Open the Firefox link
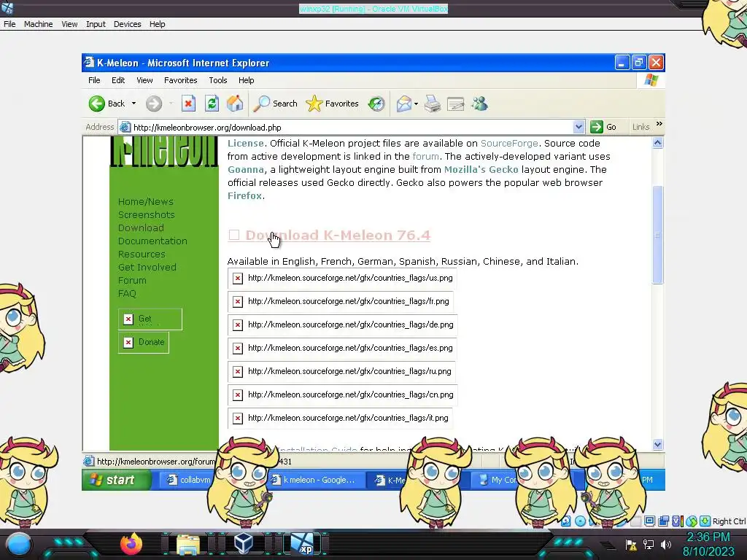Viewport: 747px width, 560px height. pos(244,195)
